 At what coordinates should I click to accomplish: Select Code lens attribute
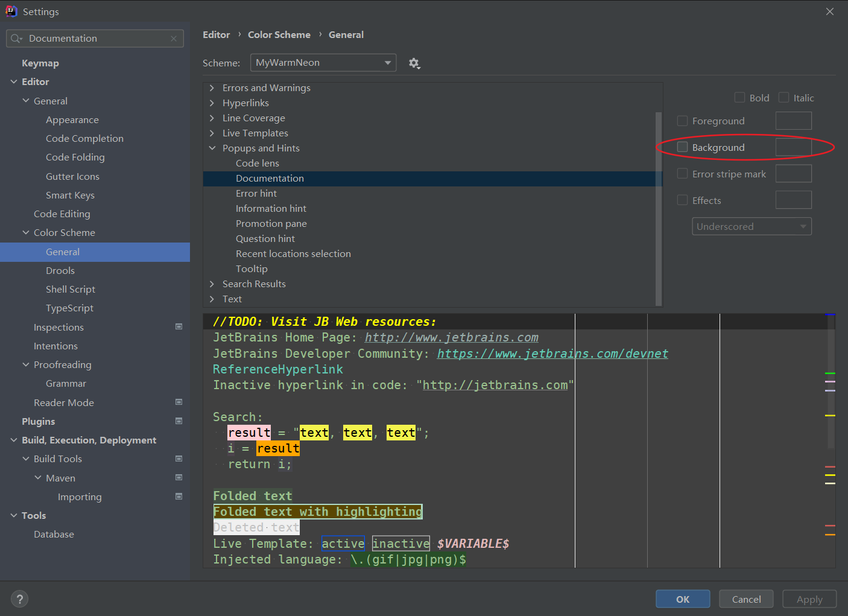[257, 164]
